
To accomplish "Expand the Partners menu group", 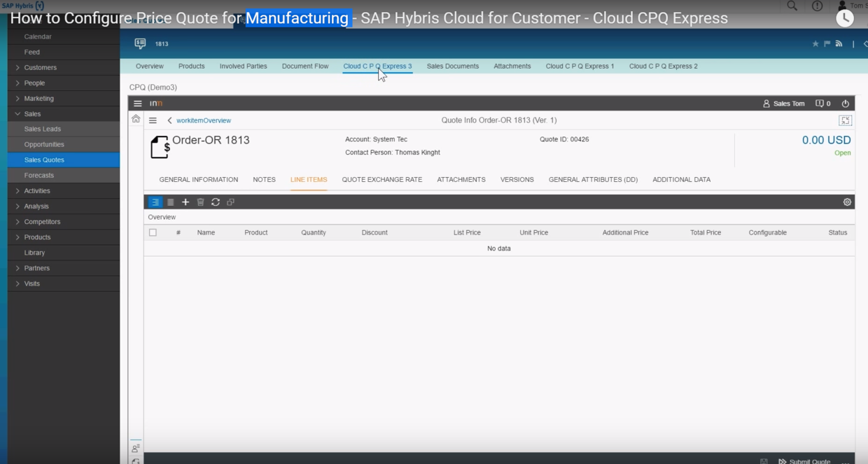I will (17, 268).
